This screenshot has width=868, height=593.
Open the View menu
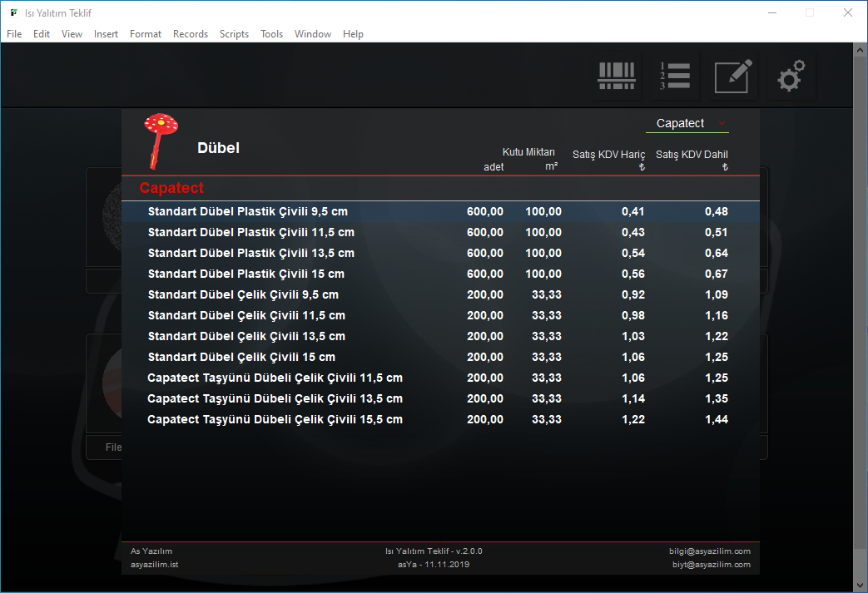pyautogui.click(x=72, y=34)
